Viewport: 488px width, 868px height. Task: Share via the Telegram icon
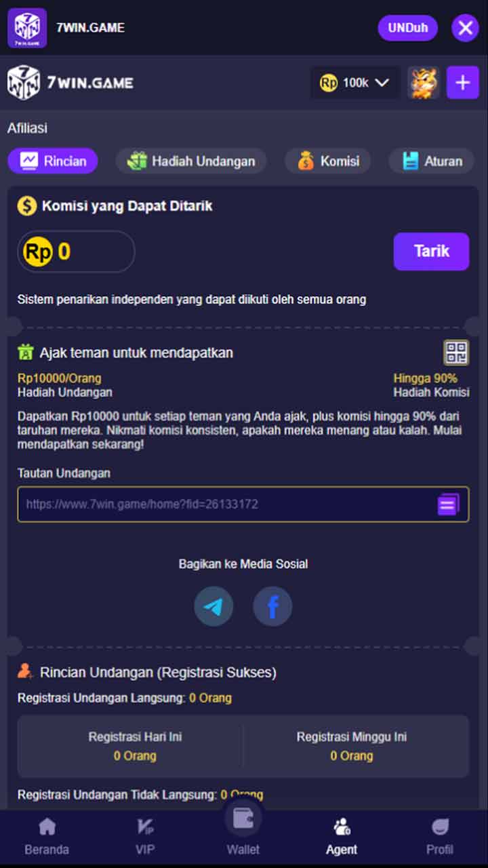pyautogui.click(x=213, y=606)
